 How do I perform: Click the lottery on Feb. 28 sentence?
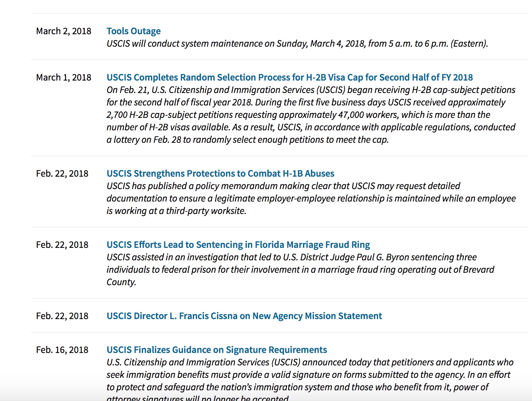click(247, 140)
